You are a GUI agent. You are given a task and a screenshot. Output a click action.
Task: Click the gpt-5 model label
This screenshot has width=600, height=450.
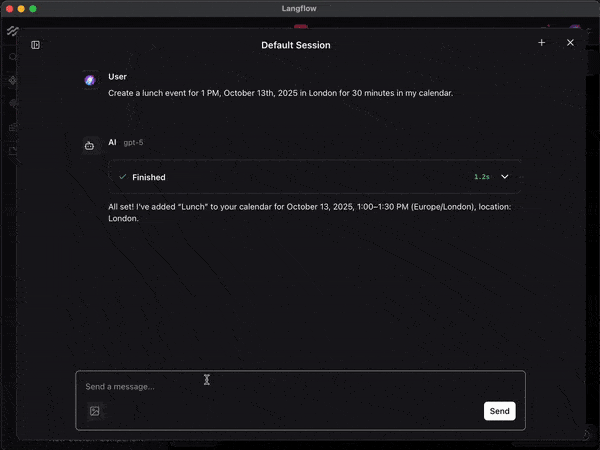[133, 142]
